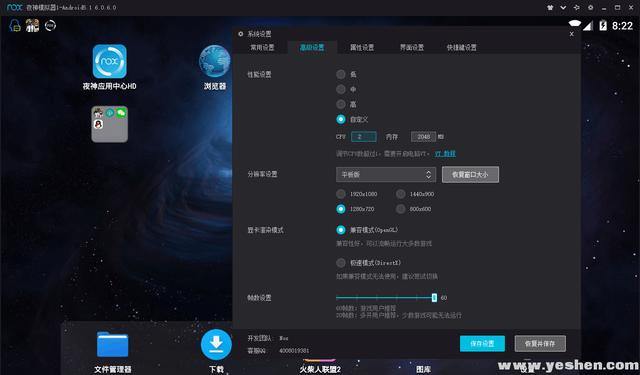
Task: Choose the 1280x720 resolution
Action: [x=341, y=209]
